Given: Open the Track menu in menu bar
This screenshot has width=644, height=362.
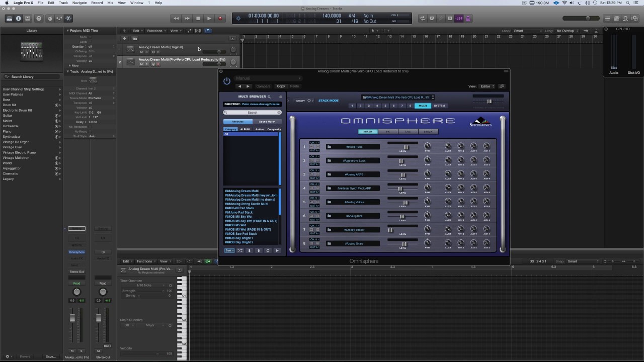Looking at the screenshot, I should (63, 3).
